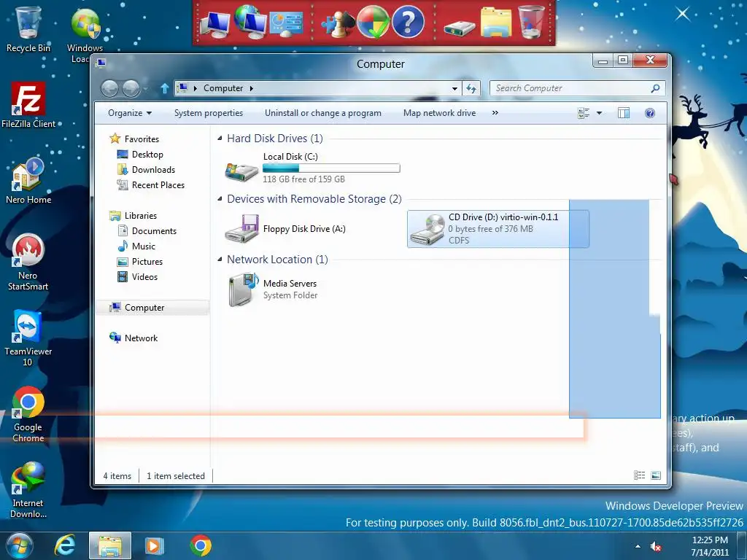Select Local Disk (C:) drive
The width and height of the screenshot is (747, 560).
312,168
